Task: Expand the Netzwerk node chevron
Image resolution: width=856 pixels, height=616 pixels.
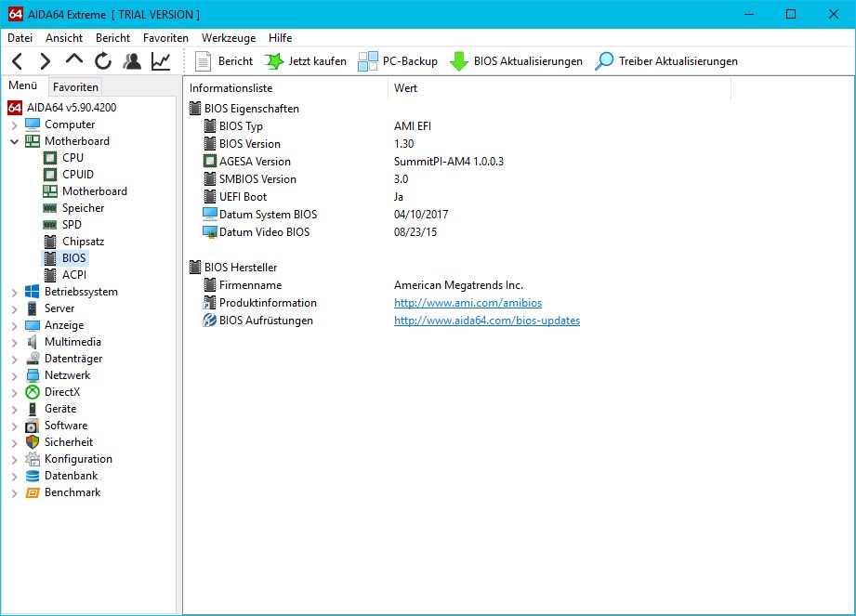Action: pos(14,376)
